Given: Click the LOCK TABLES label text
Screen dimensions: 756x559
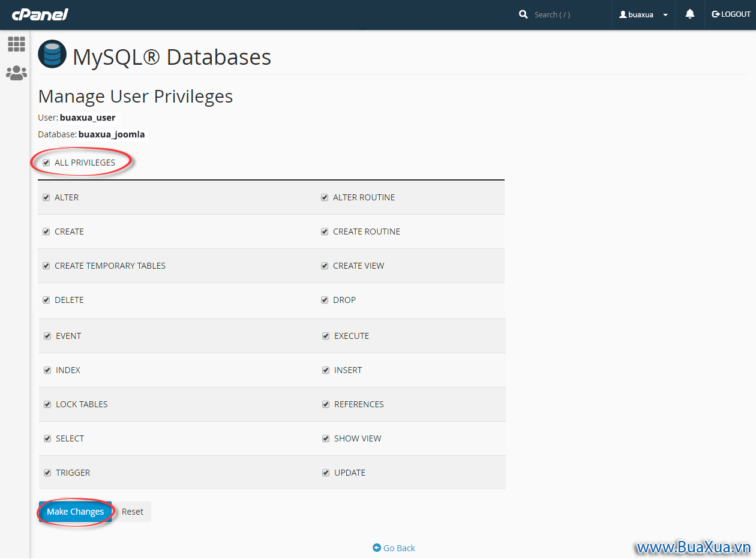Looking at the screenshot, I should coord(82,404).
